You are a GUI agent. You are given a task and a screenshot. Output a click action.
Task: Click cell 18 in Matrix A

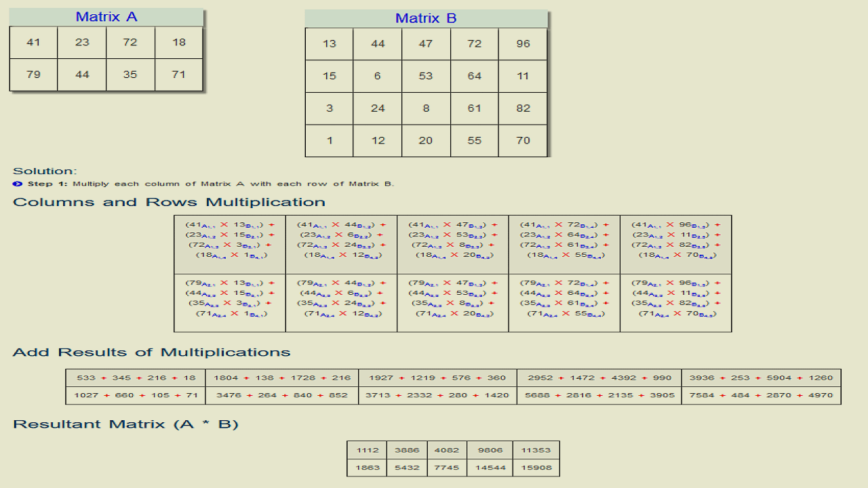tap(179, 42)
